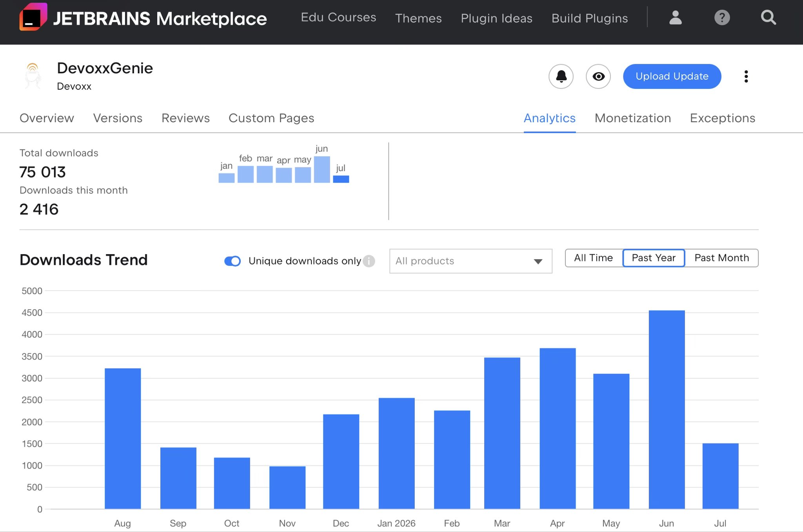Click the info icon beside Unique downloads only
803x532 pixels.
point(369,261)
